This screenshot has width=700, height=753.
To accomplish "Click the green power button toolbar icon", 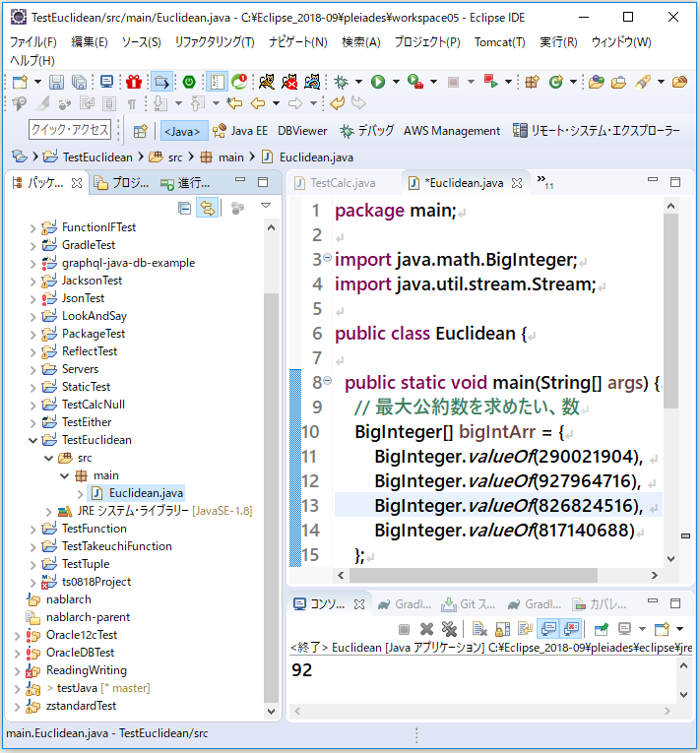I will pos(189,82).
